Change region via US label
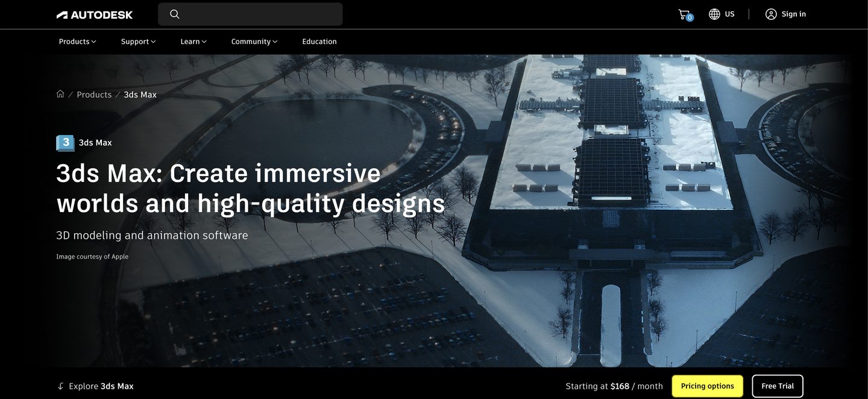 (729, 14)
